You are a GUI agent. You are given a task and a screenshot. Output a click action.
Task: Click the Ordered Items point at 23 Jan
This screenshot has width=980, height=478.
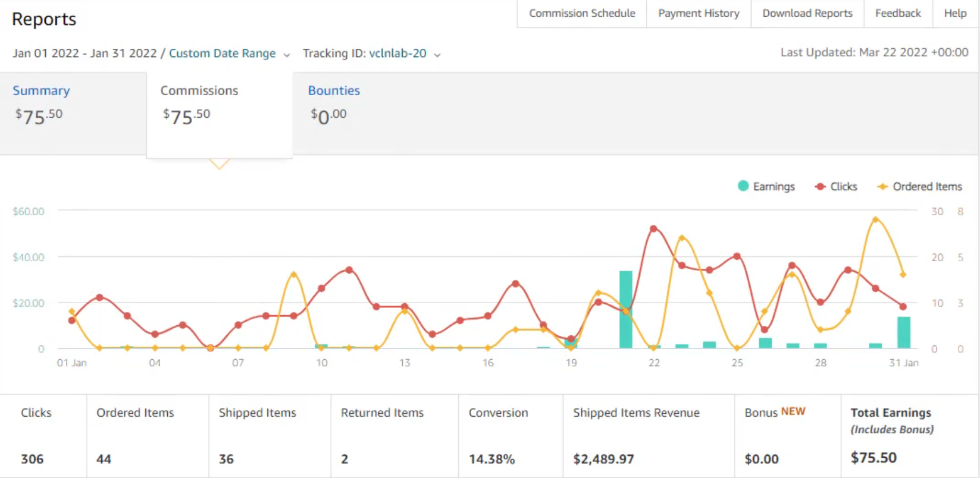click(681, 238)
